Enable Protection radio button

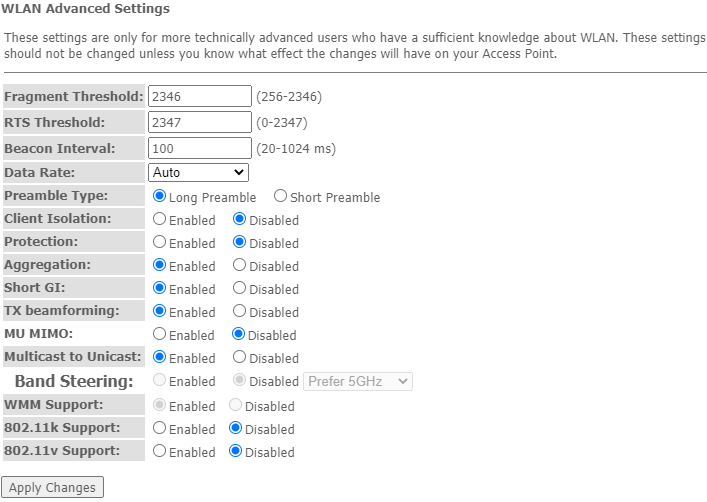click(x=160, y=243)
